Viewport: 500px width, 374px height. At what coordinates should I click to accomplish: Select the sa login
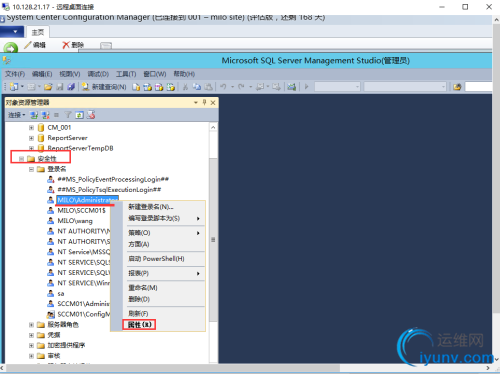pyautogui.click(x=61, y=294)
